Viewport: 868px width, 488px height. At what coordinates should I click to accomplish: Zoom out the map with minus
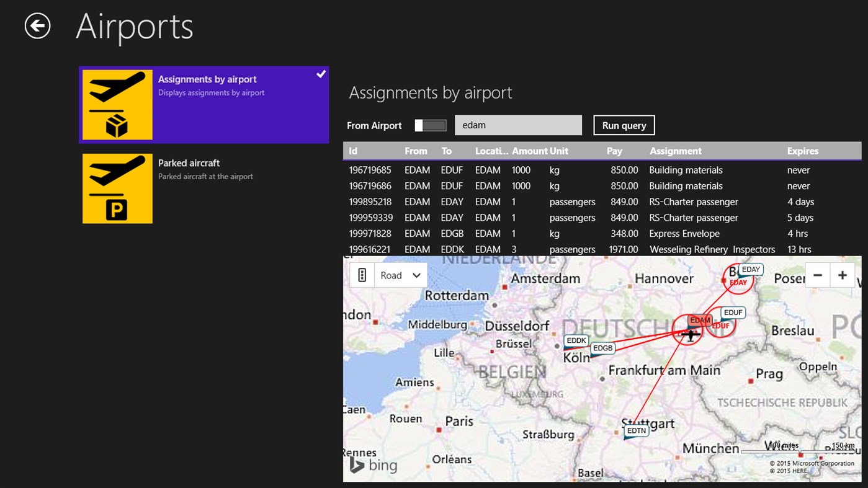[818, 275]
